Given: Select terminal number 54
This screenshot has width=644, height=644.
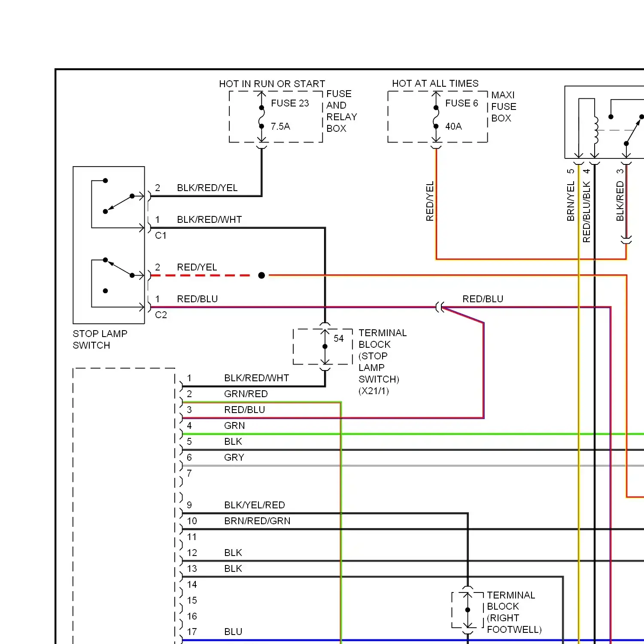Looking at the screenshot, I should coord(338,338).
